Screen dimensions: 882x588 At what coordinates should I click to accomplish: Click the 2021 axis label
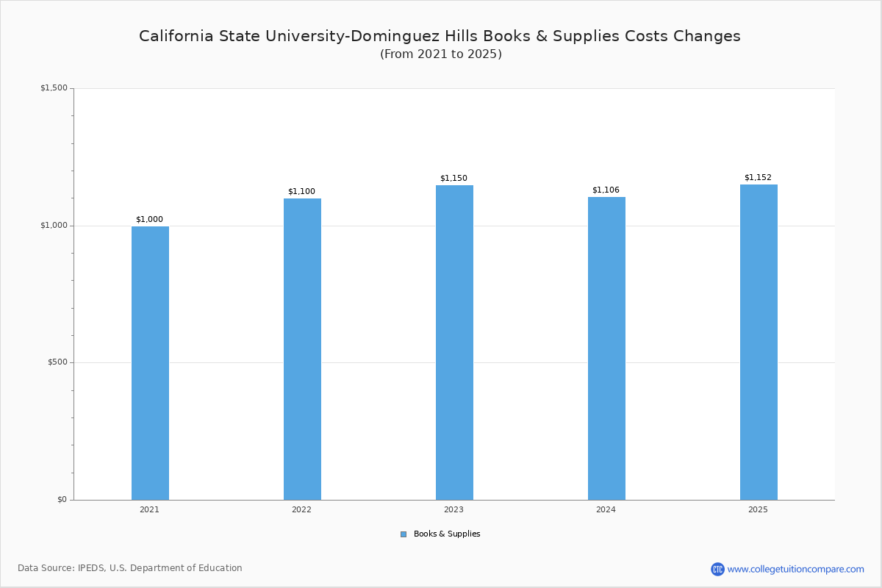click(x=149, y=509)
